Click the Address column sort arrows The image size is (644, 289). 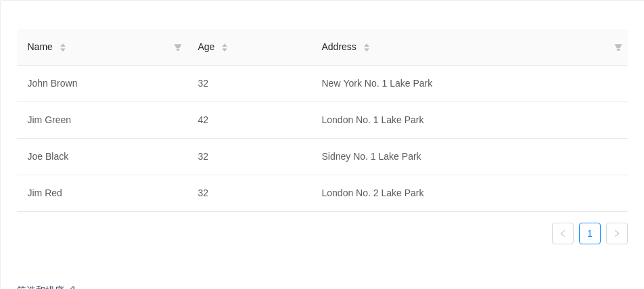coord(367,47)
